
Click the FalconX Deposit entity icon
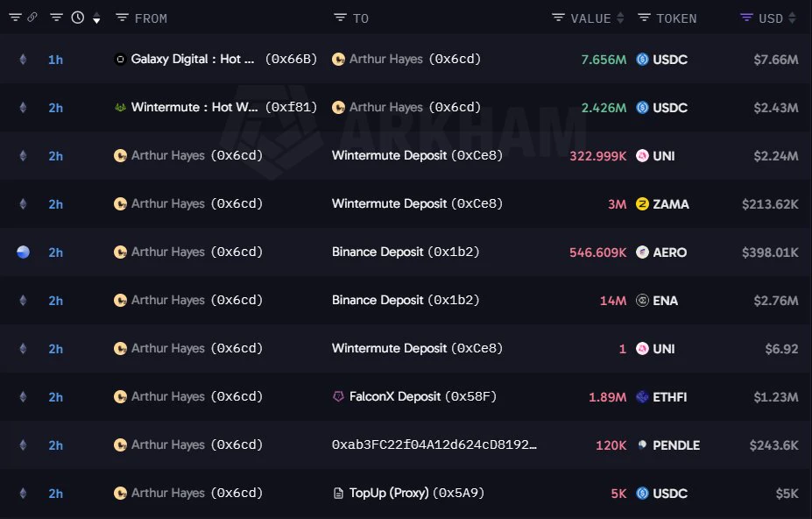pos(338,396)
